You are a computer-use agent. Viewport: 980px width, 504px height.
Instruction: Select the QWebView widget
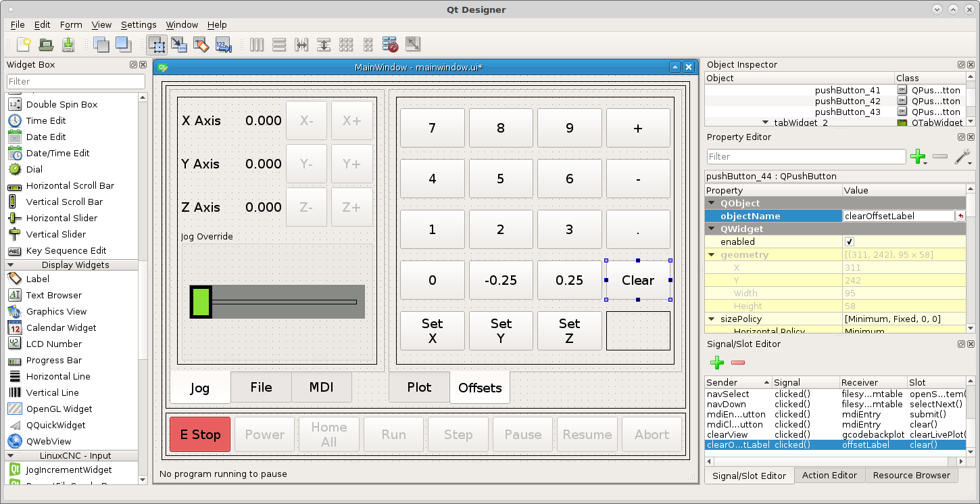pyautogui.click(x=49, y=441)
